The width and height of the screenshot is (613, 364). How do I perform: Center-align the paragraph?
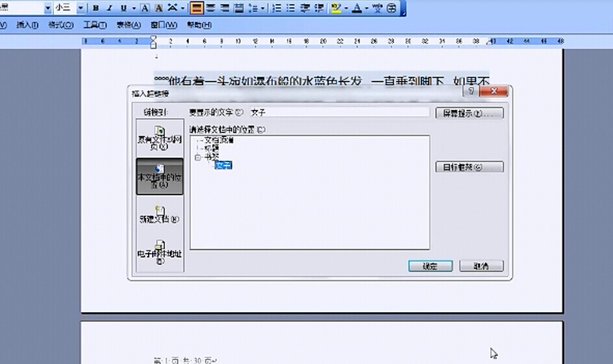click(x=210, y=8)
